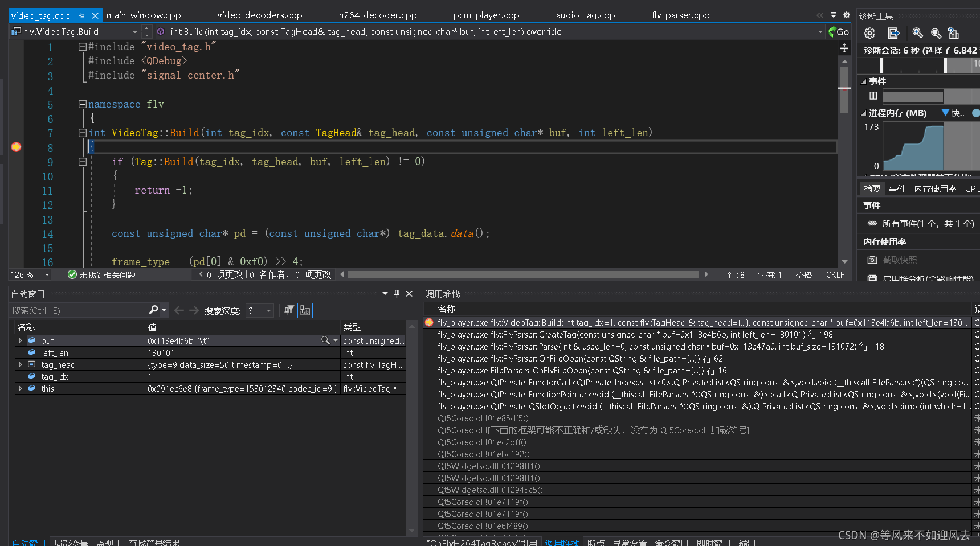Click the editor vertical scrollbar thumb
The width and height of the screenshot is (980, 546).
click(x=844, y=89)
